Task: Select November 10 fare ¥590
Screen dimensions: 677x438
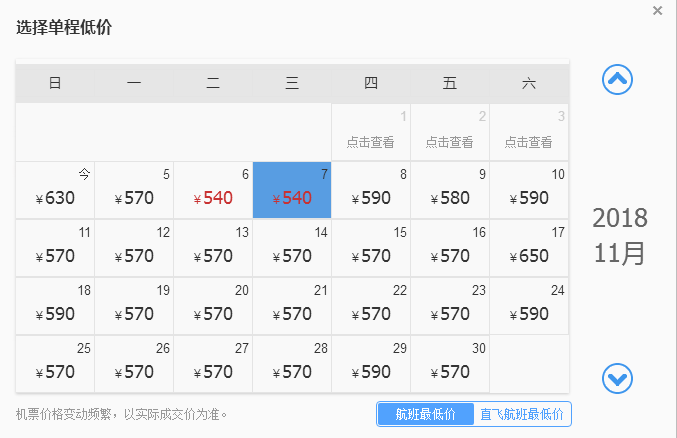Action: tap(529, 190)
